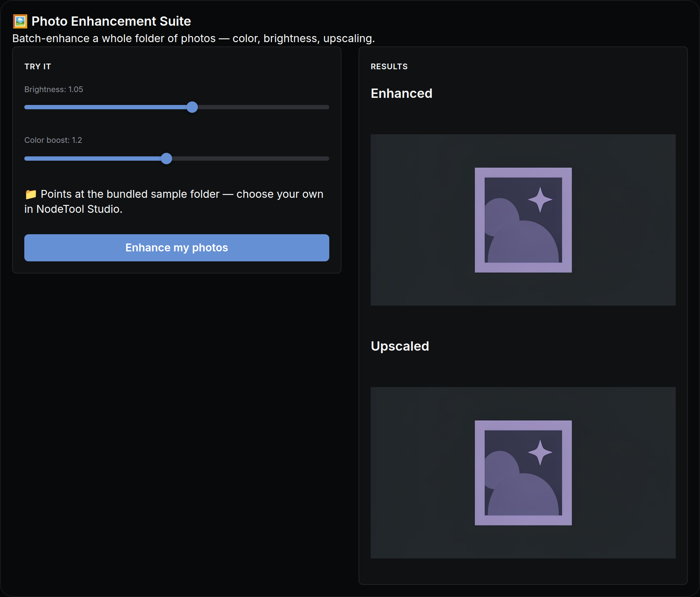Click the Brightness: 1.05 label
This screenshot has height=597, width=700.
(x=54, y=89)
